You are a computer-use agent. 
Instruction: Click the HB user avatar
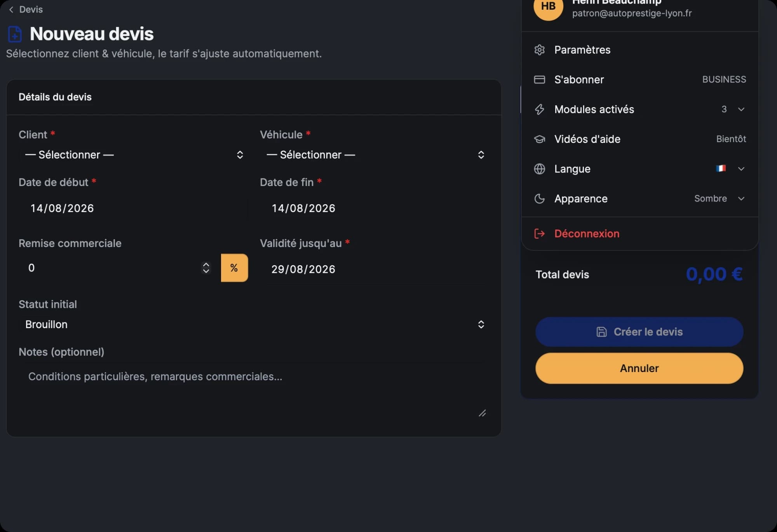(x=548, y=6)
